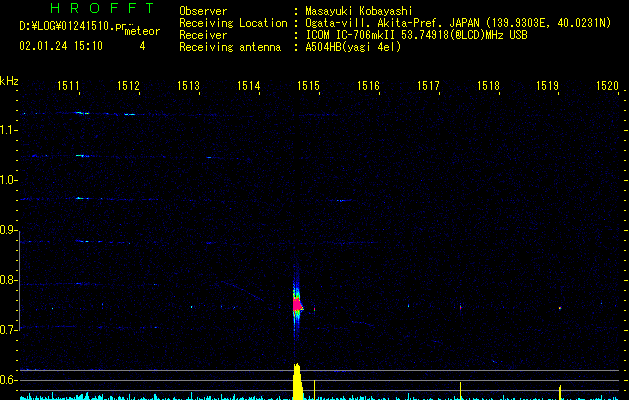
Task: Click the 1514 time axis marker
Action: [x=248, y=86]
